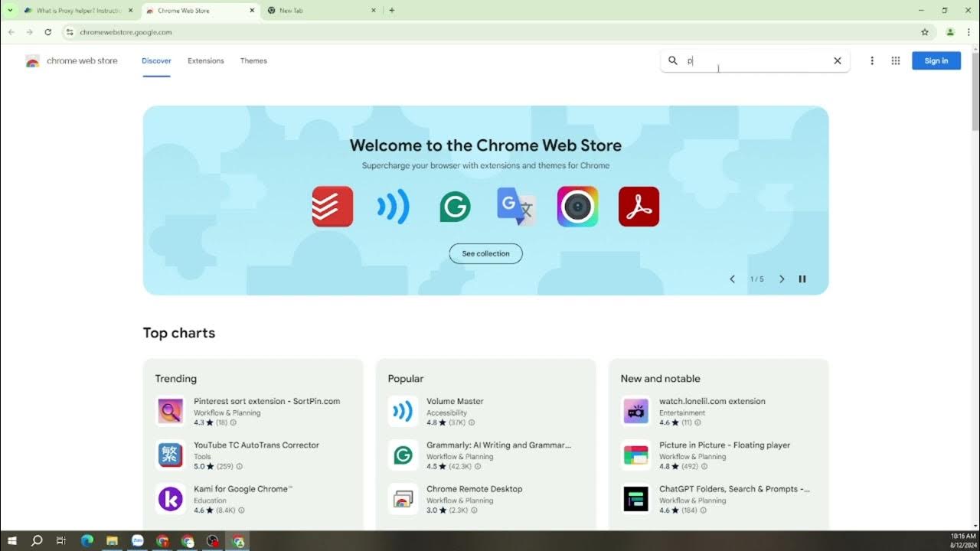Clear the search box with the X
This screenshot has height=551, width=980.
(838, 60)
